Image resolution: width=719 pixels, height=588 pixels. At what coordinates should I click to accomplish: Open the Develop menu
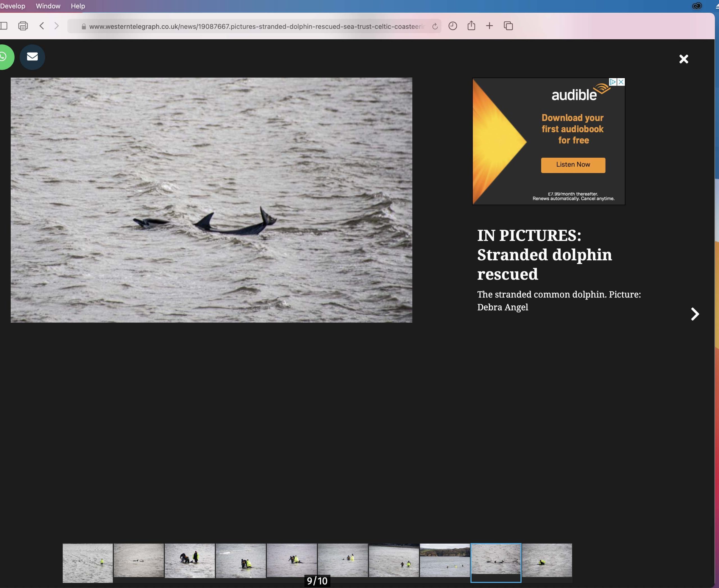(13, 6)
